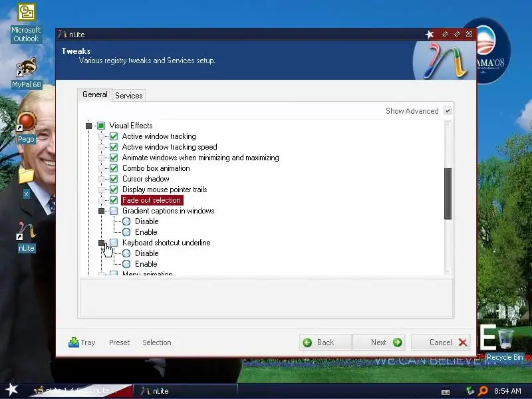Switch to nLite taskbar button

[x=186, y=391]
